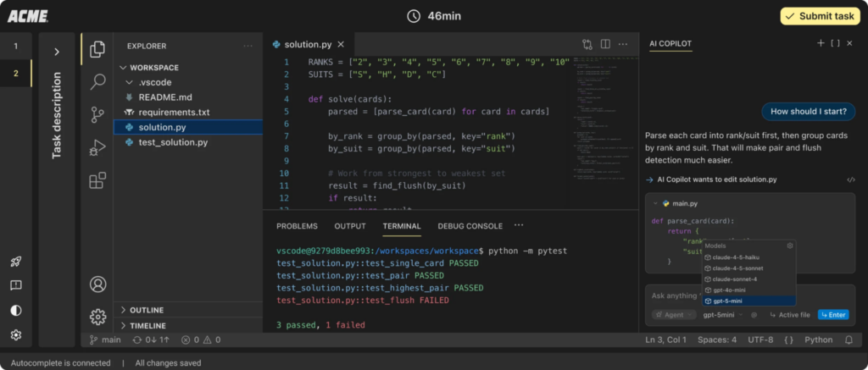Click the curly braces status bar item
Screen dimensions: 868x370
tap(789, 340)
